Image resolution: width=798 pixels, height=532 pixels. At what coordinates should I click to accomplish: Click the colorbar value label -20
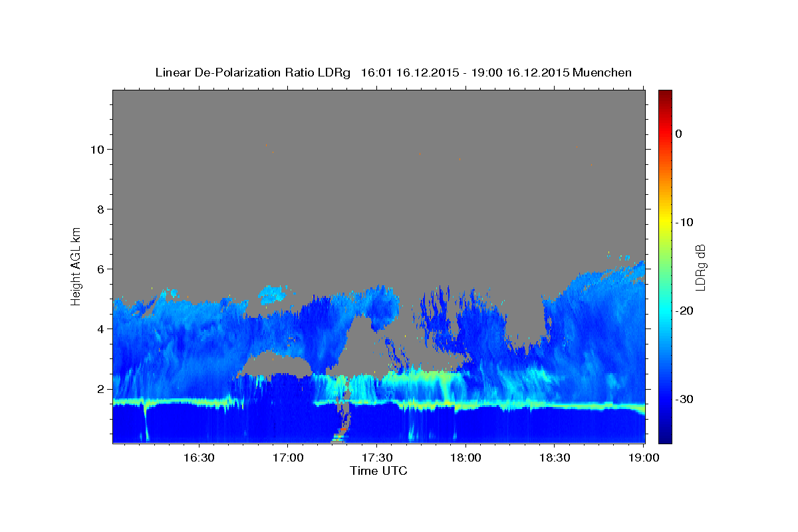684,311
